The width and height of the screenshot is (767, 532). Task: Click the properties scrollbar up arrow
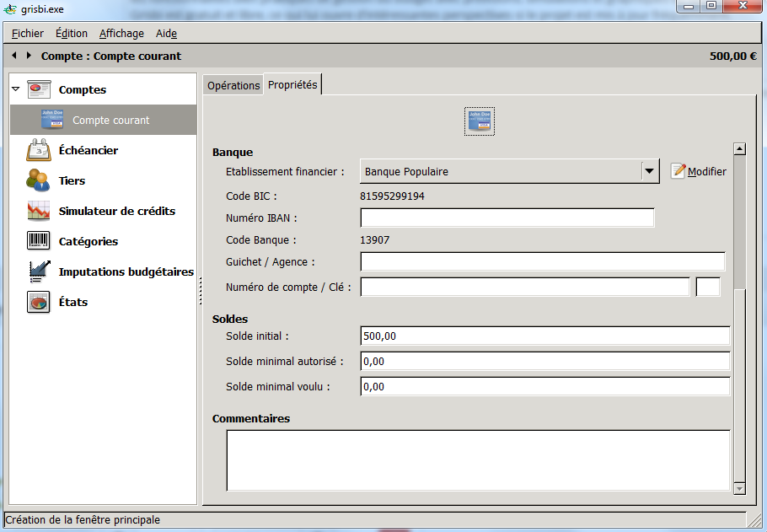click(x=740, y=148)
